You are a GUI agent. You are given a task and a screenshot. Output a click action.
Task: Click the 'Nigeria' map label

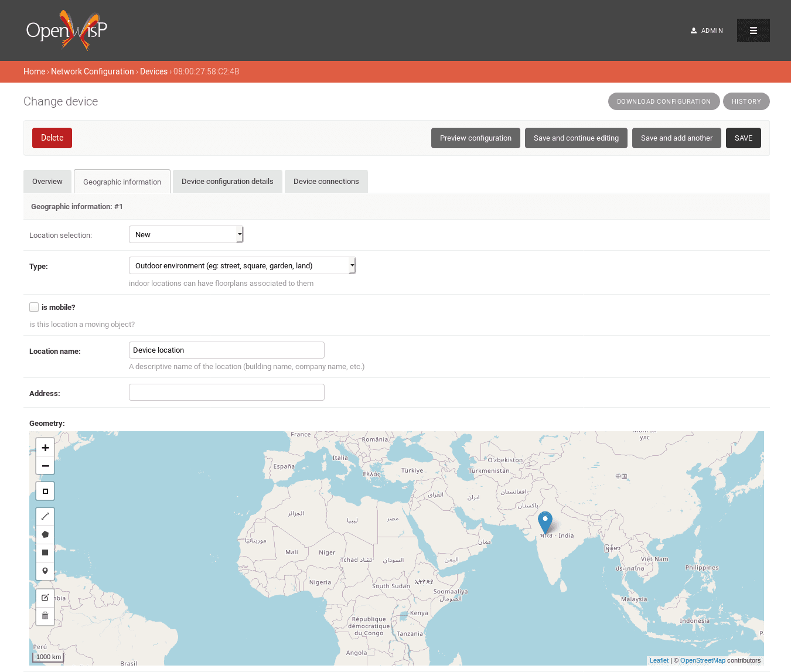point(320,582)
